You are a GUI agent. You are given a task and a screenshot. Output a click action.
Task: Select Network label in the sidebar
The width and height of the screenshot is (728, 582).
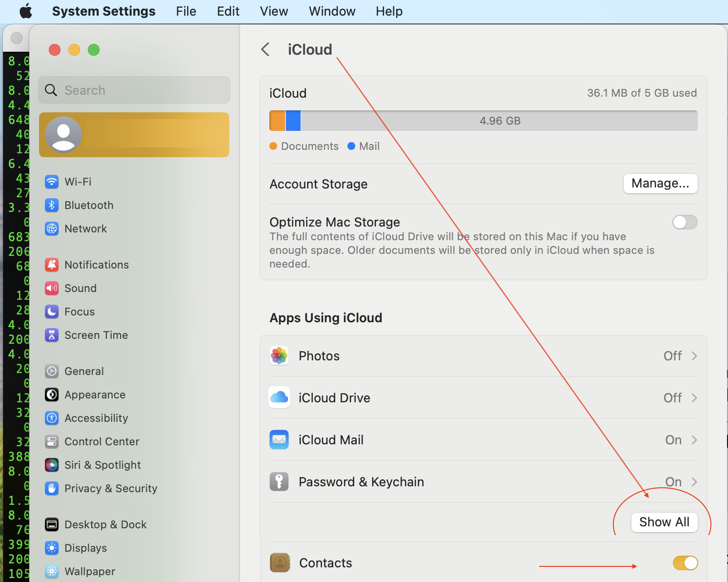86,229
